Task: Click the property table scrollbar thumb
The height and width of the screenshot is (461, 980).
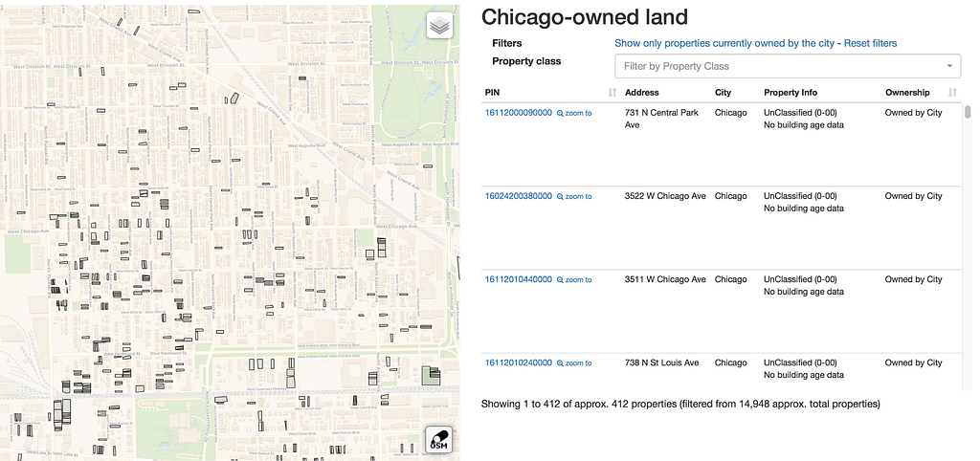Action: [968, 112]
